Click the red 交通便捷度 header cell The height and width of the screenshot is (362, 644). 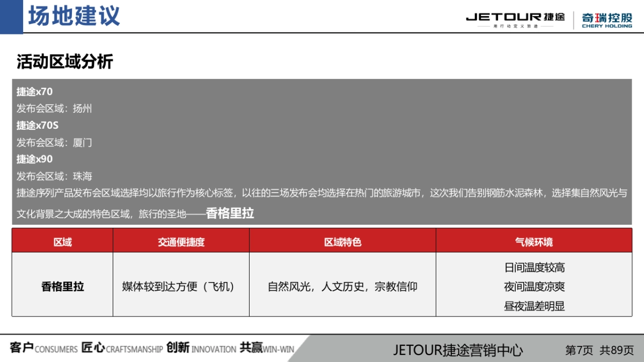[180, 241]
